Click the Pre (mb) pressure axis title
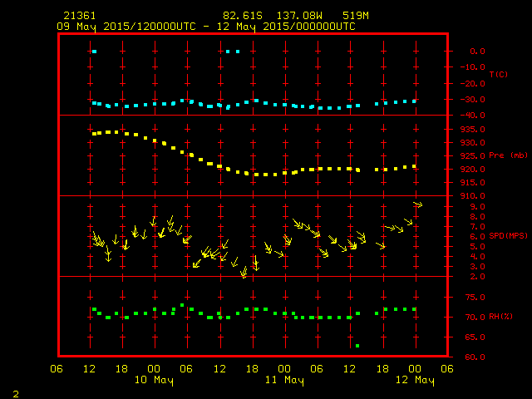Screen dimensions: 532x399 (x=508, y=155)
